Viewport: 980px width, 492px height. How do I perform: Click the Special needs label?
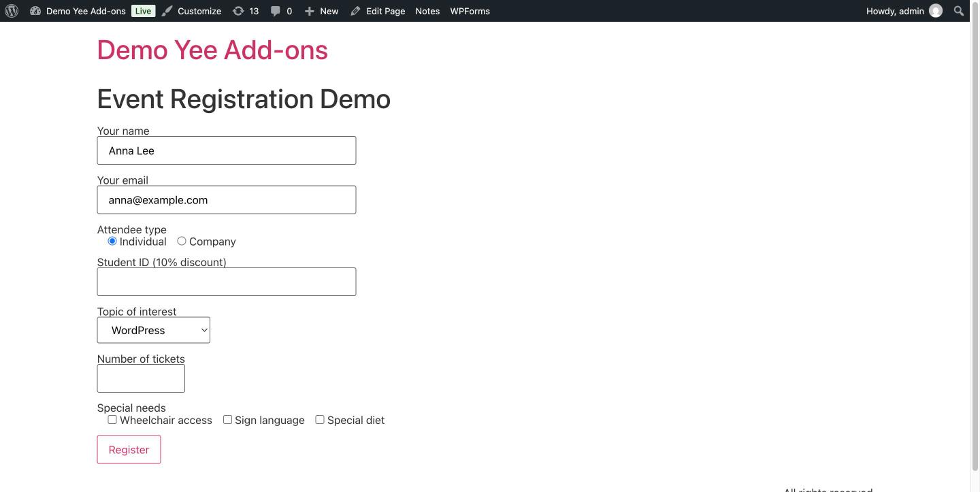tap(131, 408)
